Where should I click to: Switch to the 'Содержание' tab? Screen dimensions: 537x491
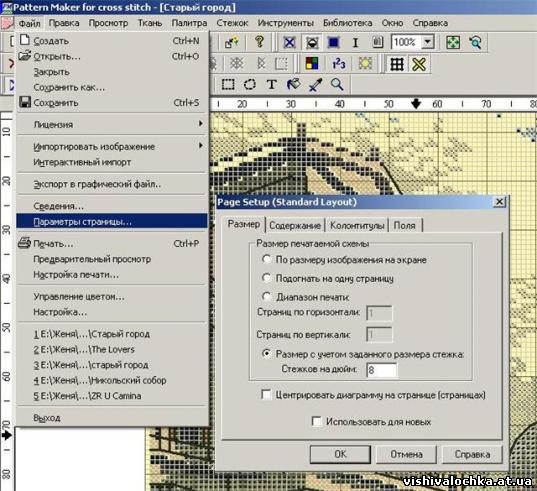[x=295, y=226]
